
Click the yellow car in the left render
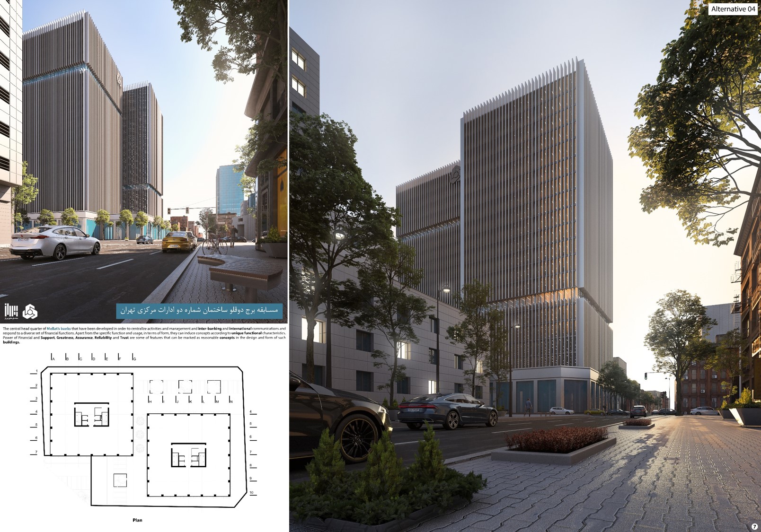179,241
